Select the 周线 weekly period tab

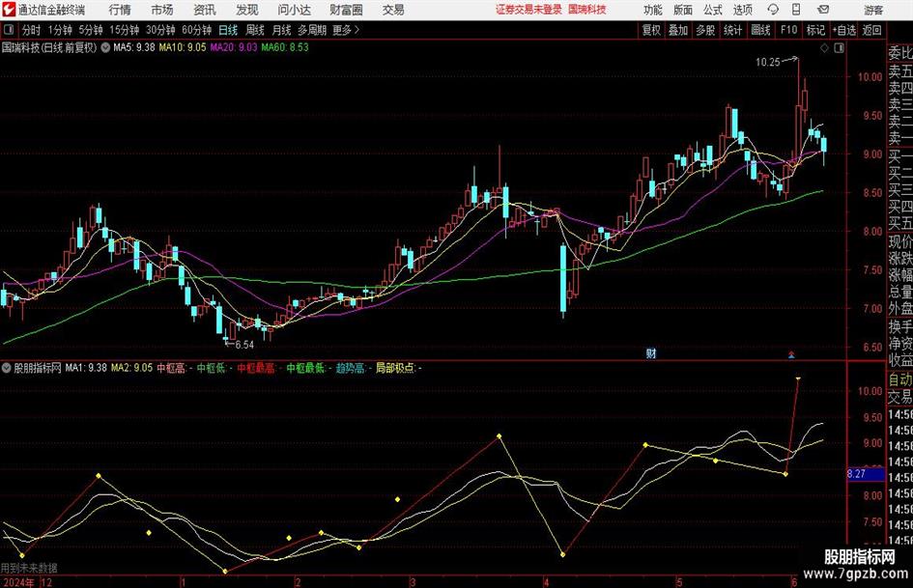[254, 30]
